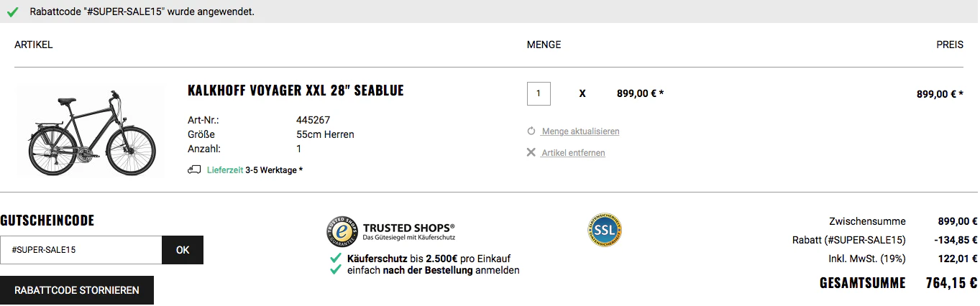Click the Menge aktualisieren link
Image resolution: width=980 pixels, height=306 pixels.
(580, 131)
